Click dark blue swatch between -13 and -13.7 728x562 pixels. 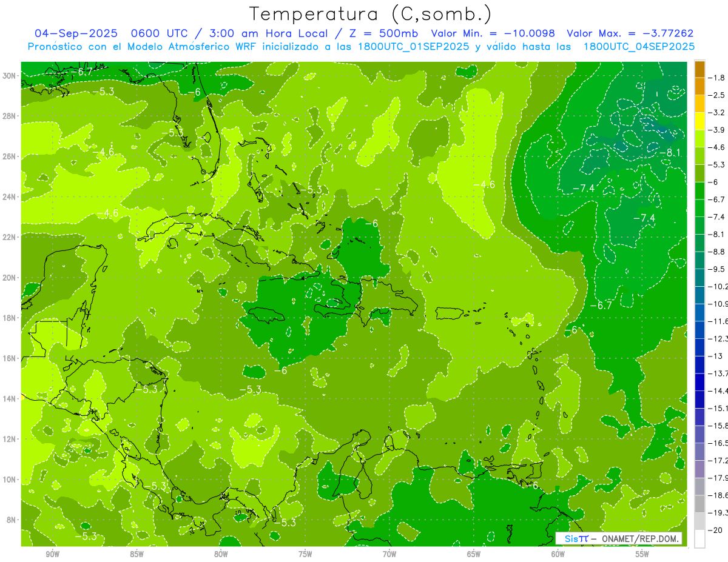point(699,364)
